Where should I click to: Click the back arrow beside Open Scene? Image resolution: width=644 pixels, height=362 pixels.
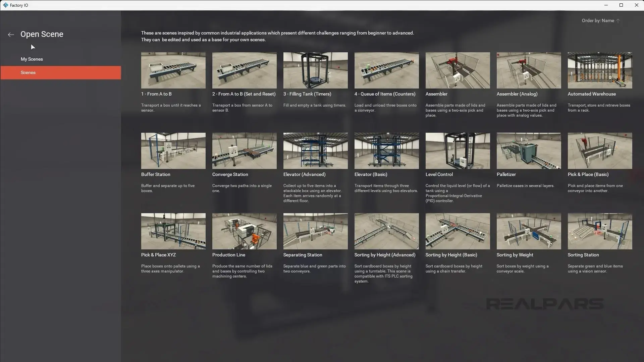(x=11, y=35)
